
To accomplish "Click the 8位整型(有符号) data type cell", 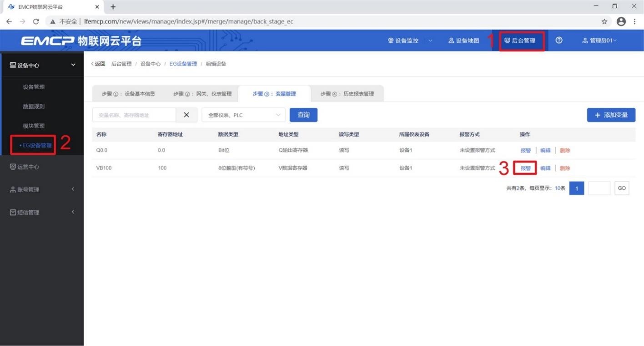I will pos(236,168).
